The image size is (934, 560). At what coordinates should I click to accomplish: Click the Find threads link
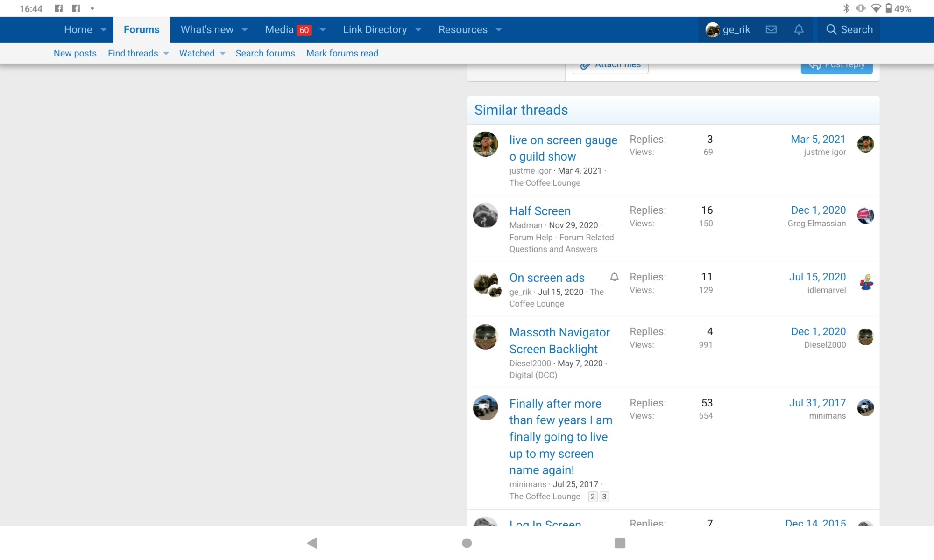pos(133,53)
